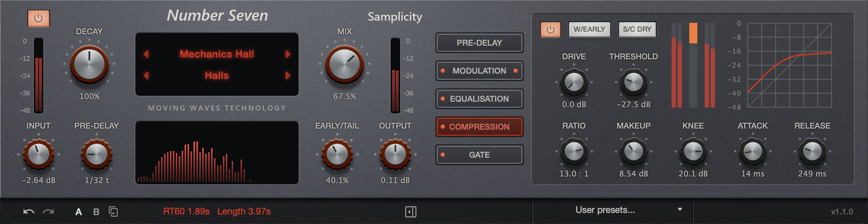Click the Samplicity logo text
This screenshot has height=224, width=868.
click(395, 17)
